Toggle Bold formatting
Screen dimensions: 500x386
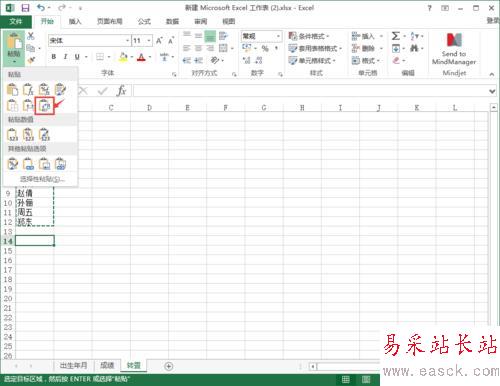tap(54, 57)
